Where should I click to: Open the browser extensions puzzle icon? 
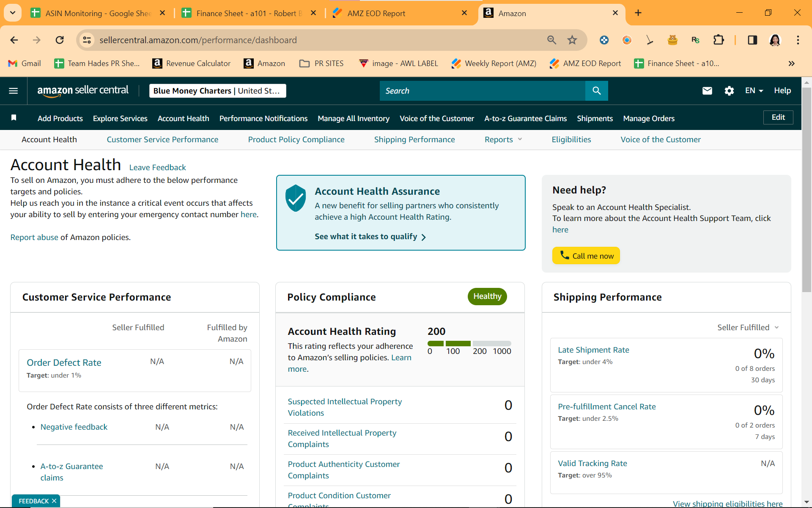719,40
